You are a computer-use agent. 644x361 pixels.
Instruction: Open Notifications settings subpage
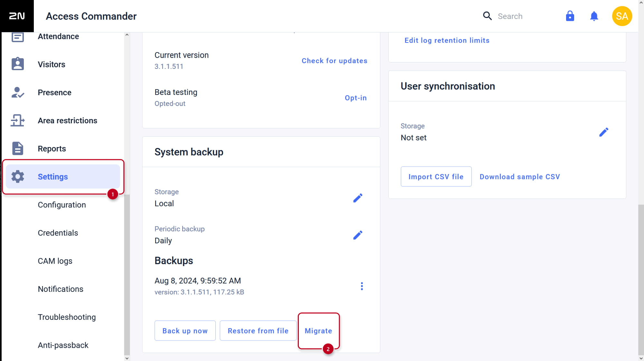pos(61,289)
